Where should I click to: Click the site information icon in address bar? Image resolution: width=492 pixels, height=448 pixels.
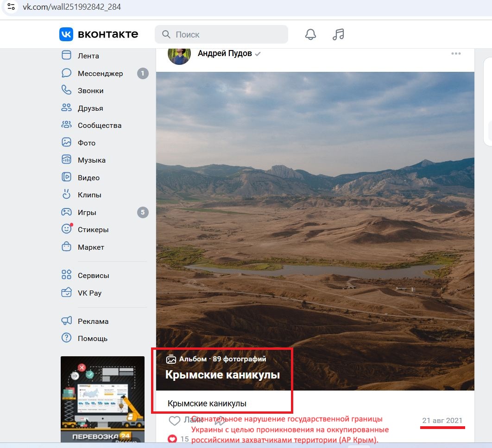[11, 6]
